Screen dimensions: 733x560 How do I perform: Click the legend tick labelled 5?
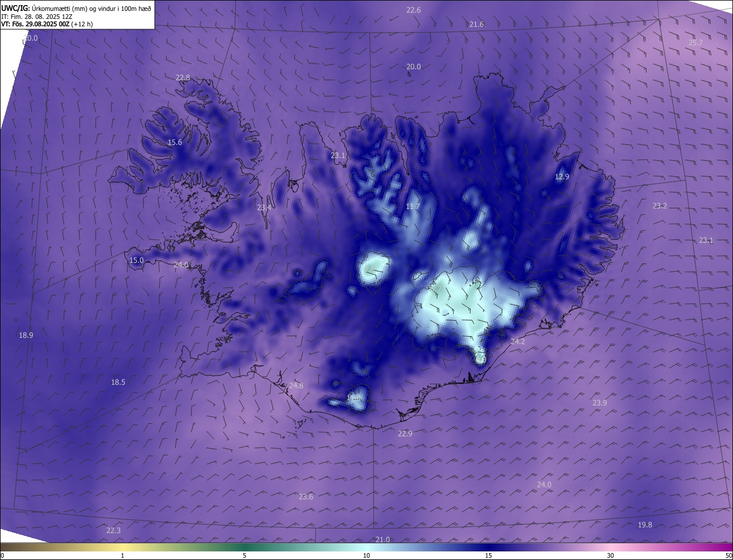[x=245, y=555]
